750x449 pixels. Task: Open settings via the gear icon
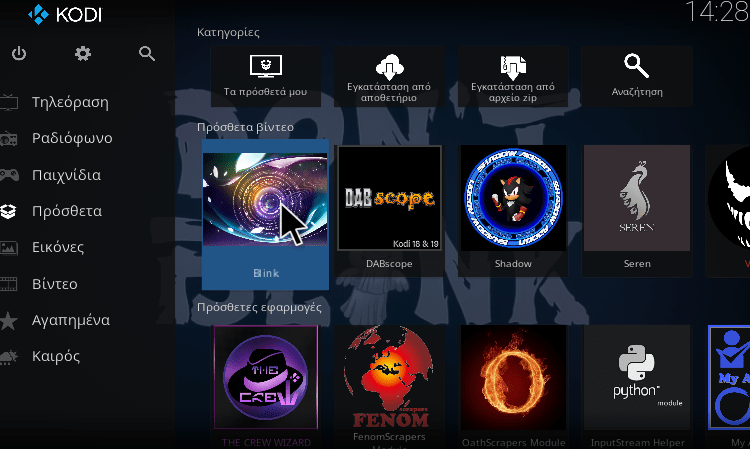coord(83,54)
